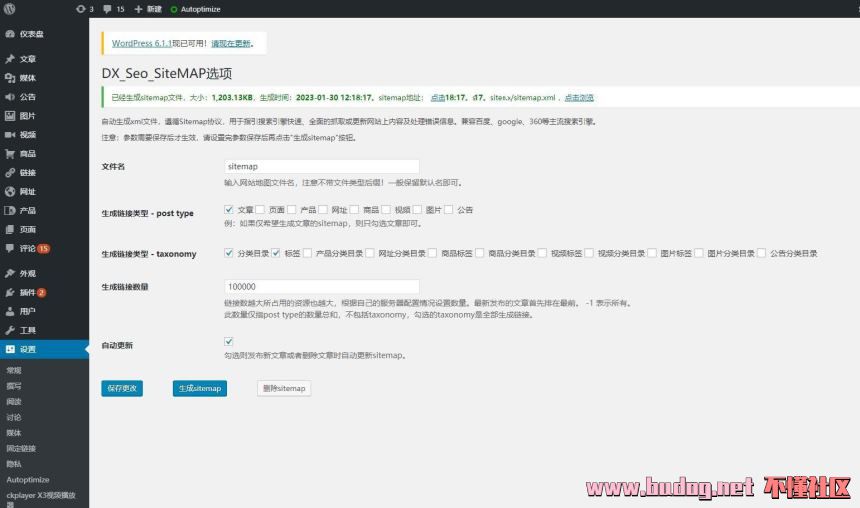This screenshot has width=860, height=508.
Task: Click the 点击浏览 sitemap link
Action: 579,98
